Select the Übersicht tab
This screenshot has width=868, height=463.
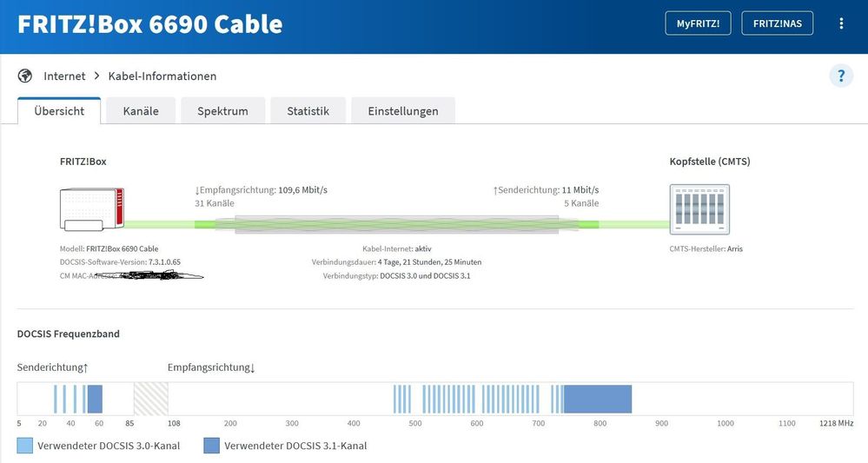pyautogui.click(x=59, y=111)
